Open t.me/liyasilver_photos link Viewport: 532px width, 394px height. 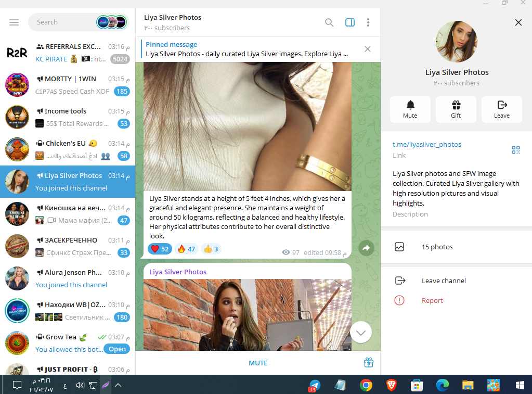pyautogui.click(x=427, y=144)
